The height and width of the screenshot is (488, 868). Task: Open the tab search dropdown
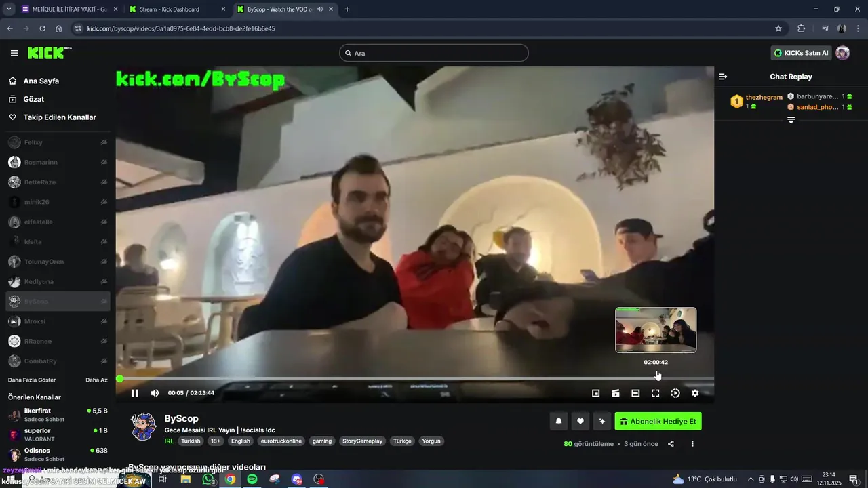point(8,9)
